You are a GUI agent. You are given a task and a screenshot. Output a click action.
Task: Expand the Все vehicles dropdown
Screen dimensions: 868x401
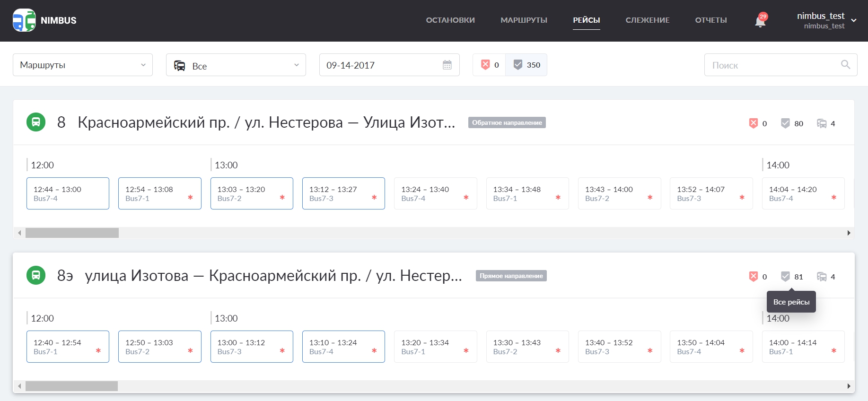(x=236, y=65)
